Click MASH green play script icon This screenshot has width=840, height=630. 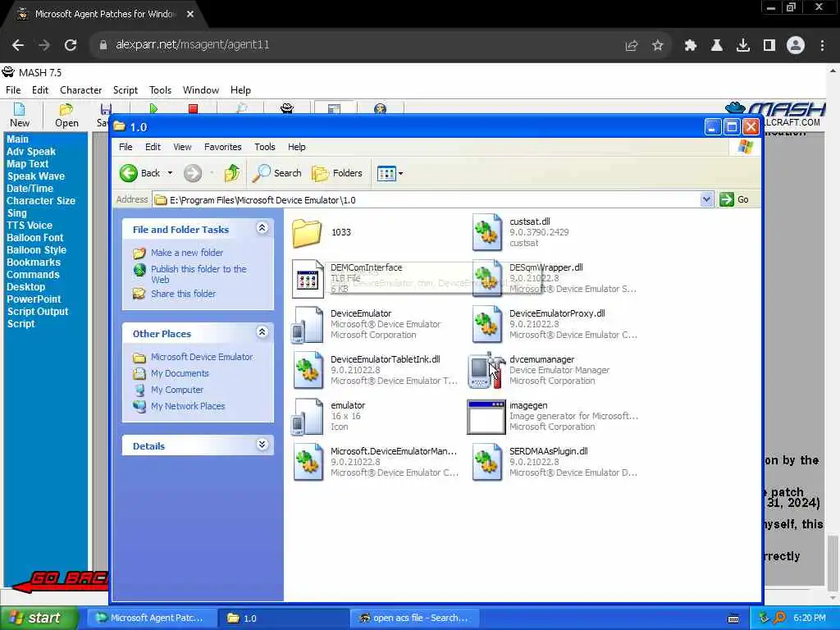153,109
